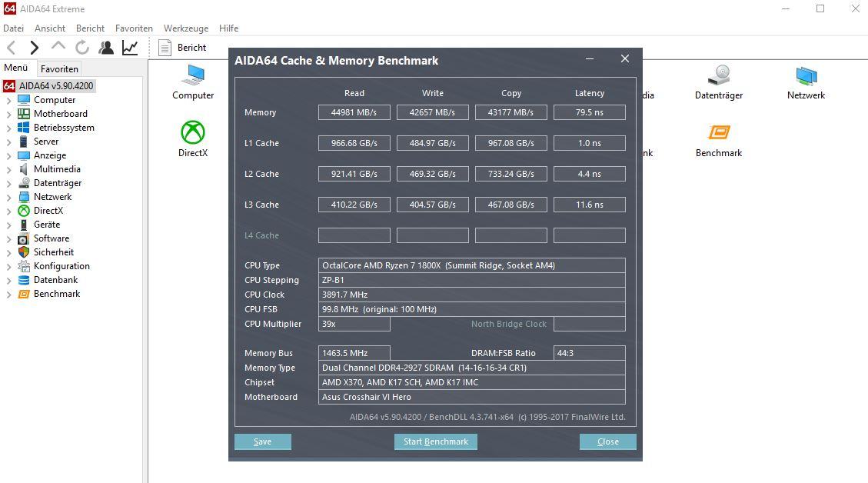Click the AIDA64 app icon in the title bar

click(9, 8)
